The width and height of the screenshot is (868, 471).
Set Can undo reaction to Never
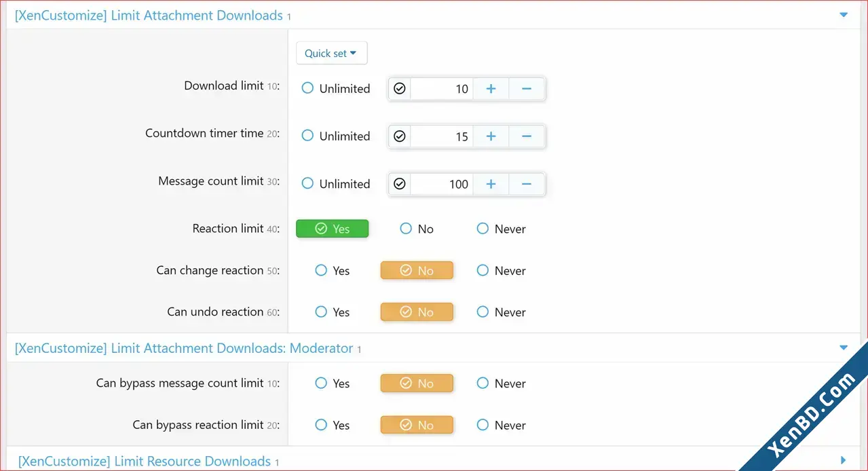(501, 312)
